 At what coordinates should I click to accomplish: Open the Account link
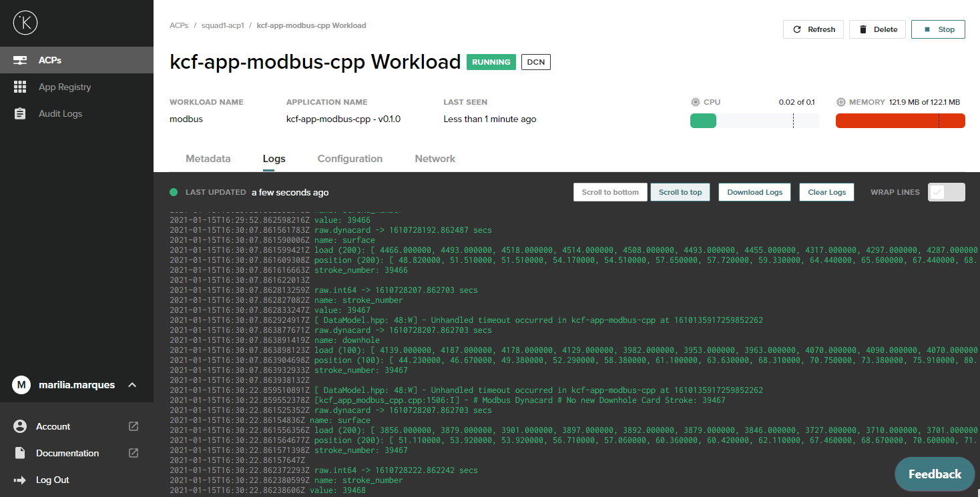point(53,426)
